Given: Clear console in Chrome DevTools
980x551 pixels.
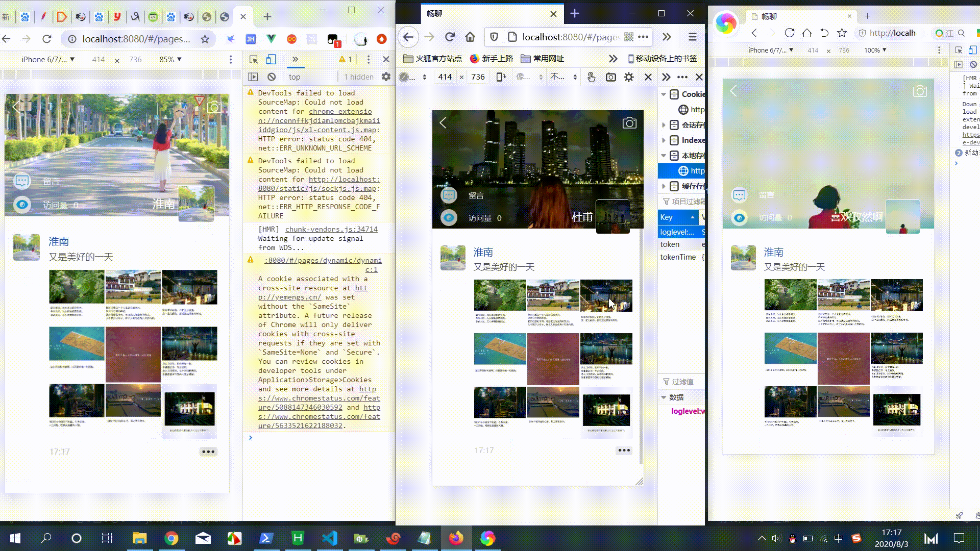Looking at the screenshot, I should [272, 77].
